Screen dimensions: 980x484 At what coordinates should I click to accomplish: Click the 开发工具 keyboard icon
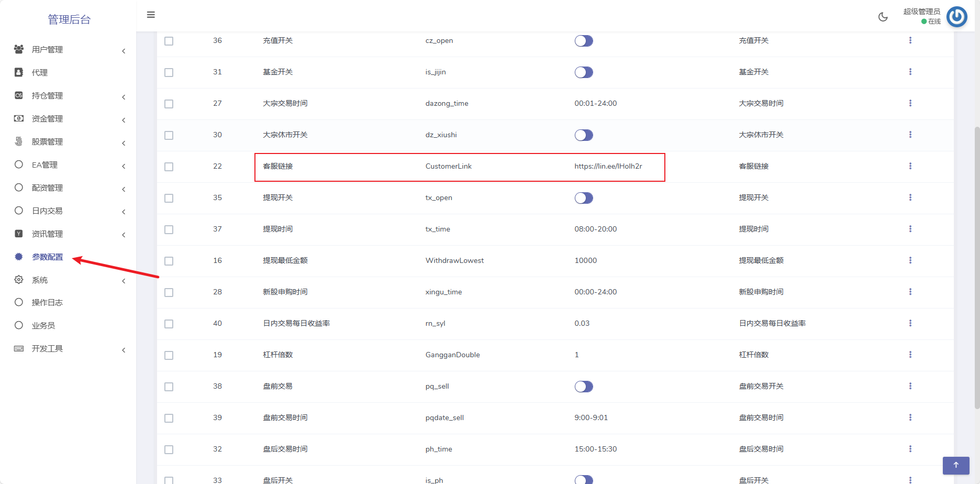(19, 349)
